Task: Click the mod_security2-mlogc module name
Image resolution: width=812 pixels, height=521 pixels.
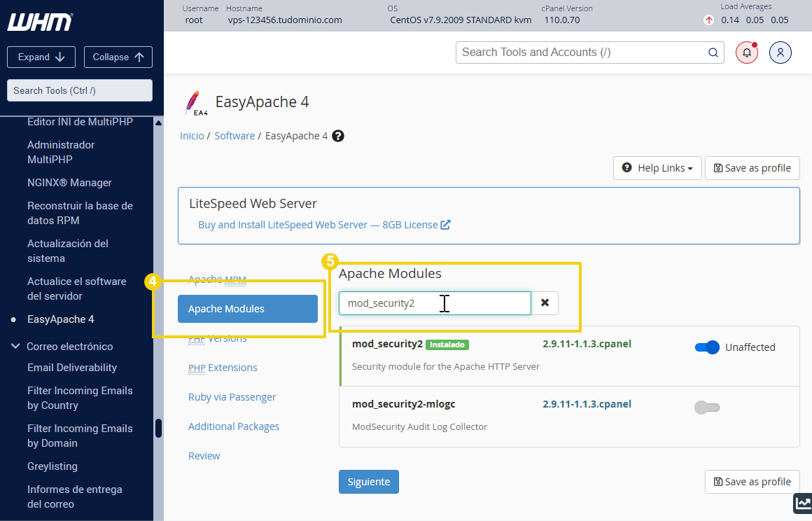Action: (x=403, y=404)
